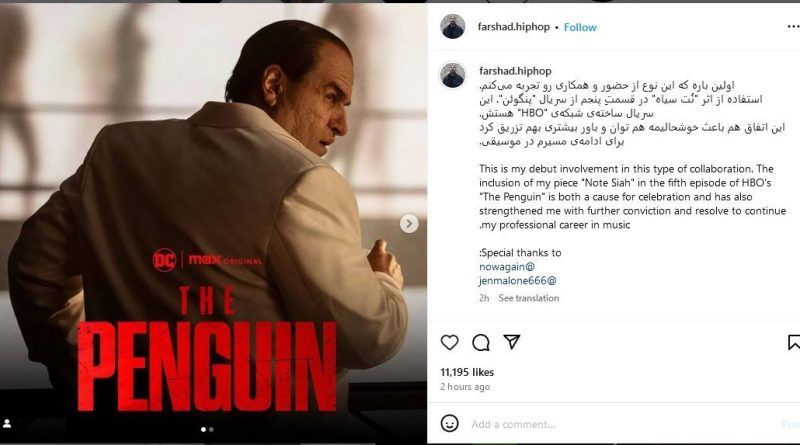The width and height of the screenshot is (800, 445).
Task: Open the Penguin poster image
Action: pos(213,222)
